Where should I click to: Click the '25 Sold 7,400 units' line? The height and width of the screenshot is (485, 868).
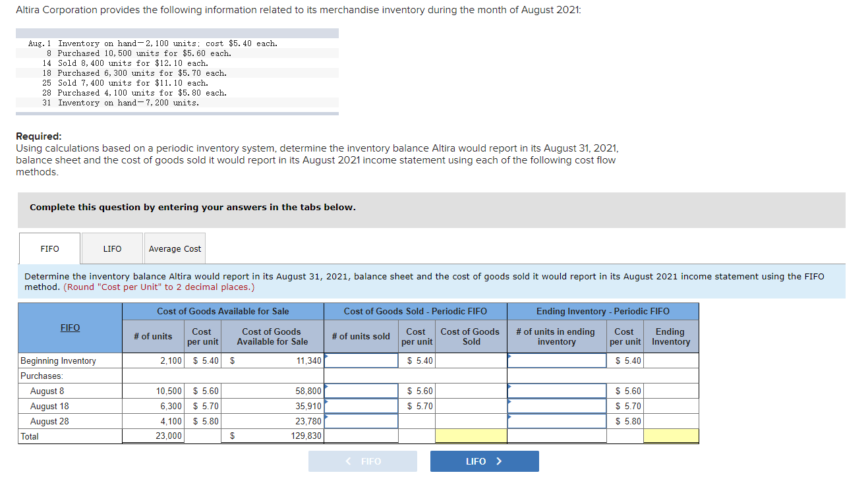click(x=125, y=83)
